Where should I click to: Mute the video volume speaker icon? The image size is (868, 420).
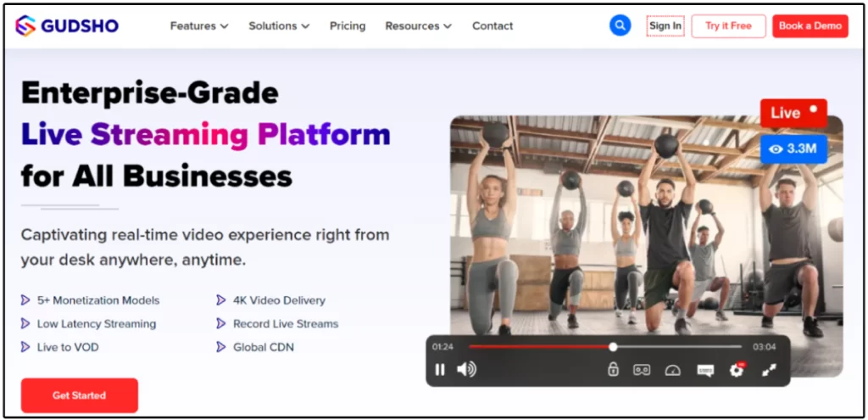pos(466,370)
